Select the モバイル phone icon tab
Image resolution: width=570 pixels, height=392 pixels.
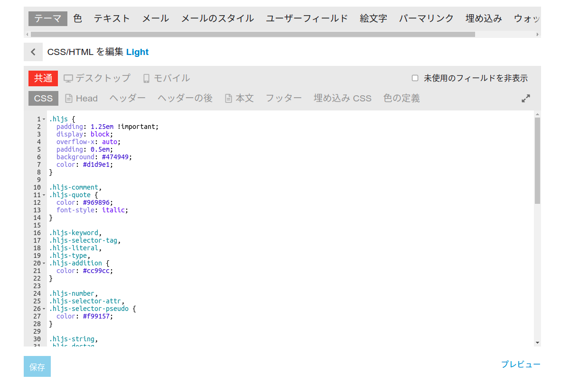click(x=166, y=78)
